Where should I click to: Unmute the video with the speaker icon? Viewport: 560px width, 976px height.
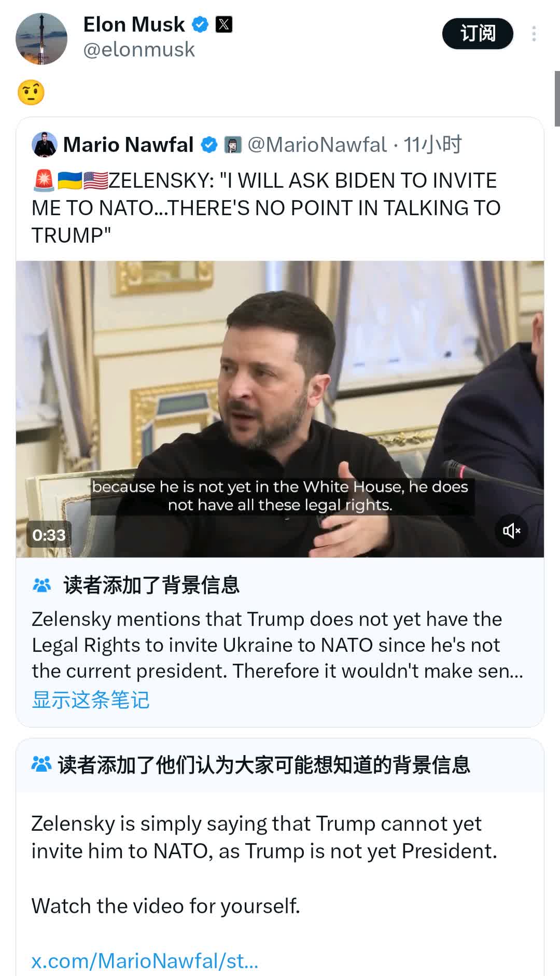click(x=511, y=531)
